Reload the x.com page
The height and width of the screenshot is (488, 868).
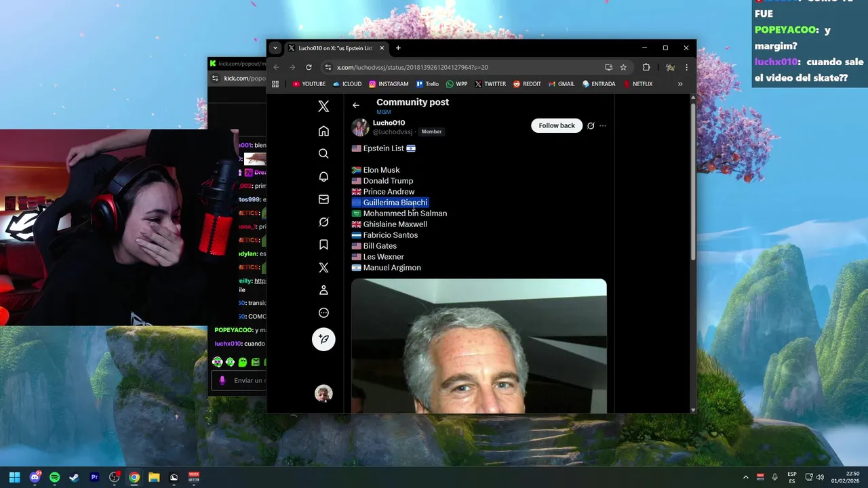pyautogui.click(x=309, y=67)
